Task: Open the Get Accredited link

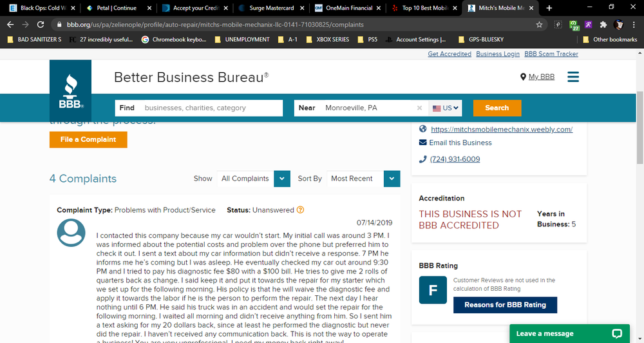Action: [x=450, y=54]
